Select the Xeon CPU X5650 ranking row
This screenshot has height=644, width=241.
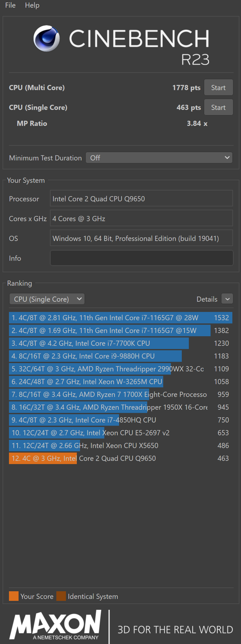(x=121, y=446)
